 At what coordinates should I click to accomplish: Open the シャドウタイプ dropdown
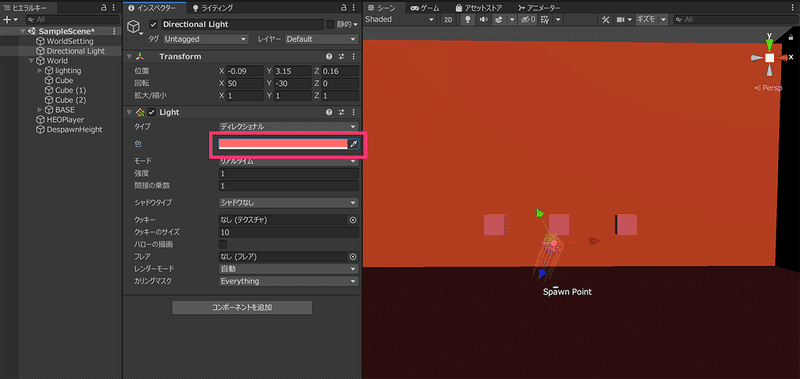[x=288, y=203]
